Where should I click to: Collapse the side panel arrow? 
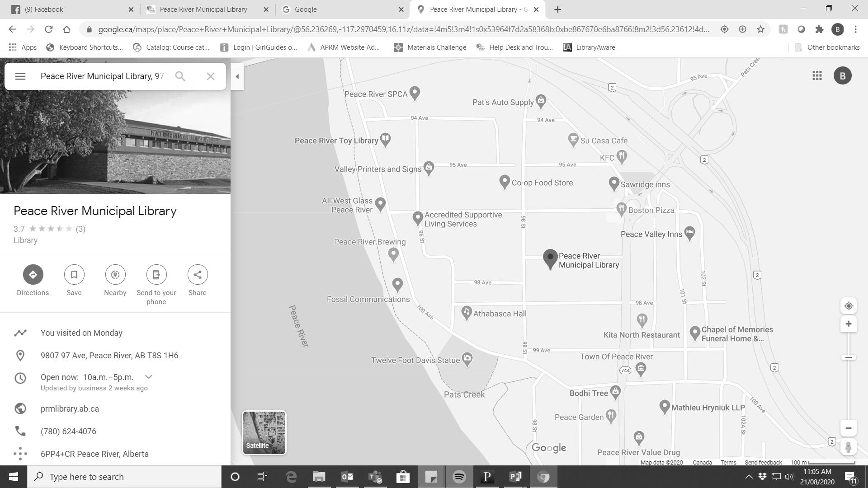[x=237, y=77]
